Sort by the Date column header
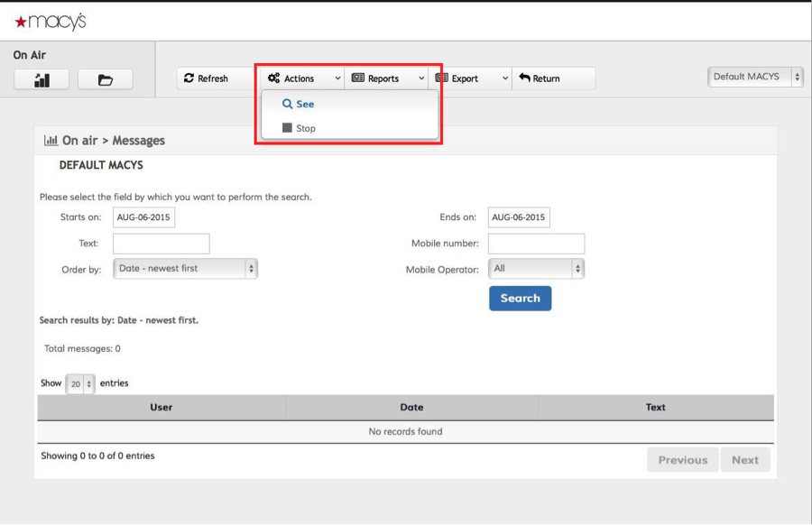Screen dimensions: 812x525 (411, 408)
